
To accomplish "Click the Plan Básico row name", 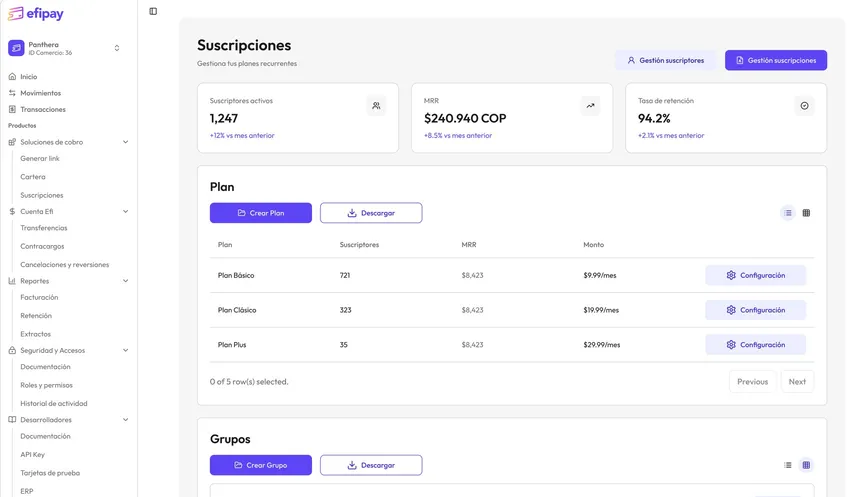I will (x=236, y=275).
